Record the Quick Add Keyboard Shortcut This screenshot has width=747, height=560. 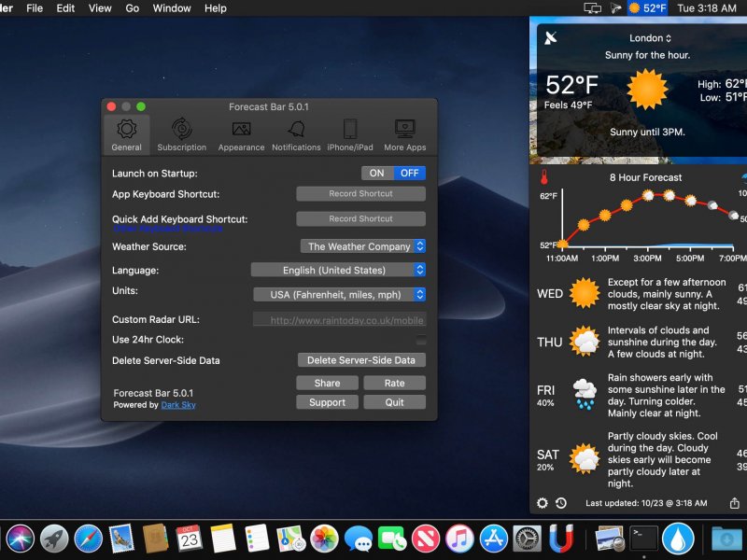360,218
